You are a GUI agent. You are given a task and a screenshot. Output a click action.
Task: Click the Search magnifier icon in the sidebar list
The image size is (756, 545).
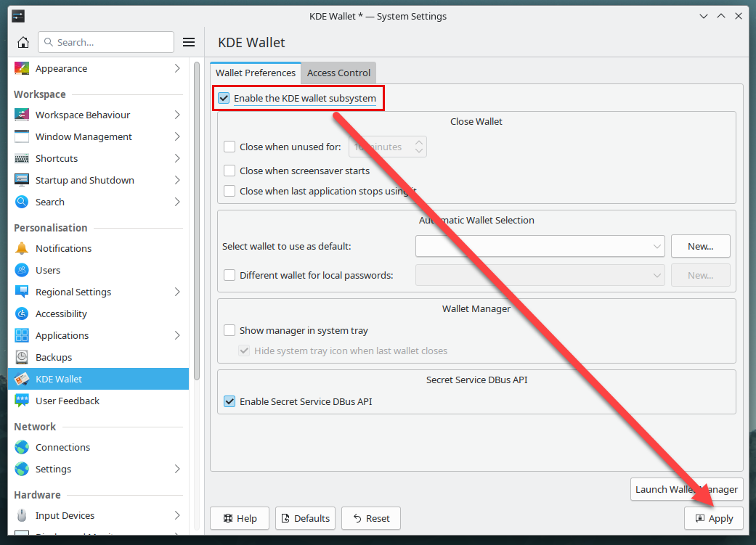pyautogui.click(x=22, y=202)
